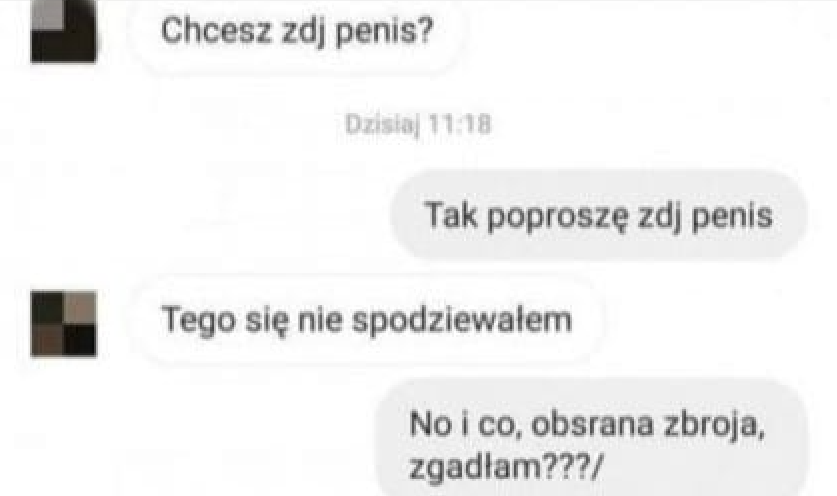Click the question mark ending 'Chcesz zdj penis?'
The width and height of the screenshot is (837, 496).
(425, 31)
